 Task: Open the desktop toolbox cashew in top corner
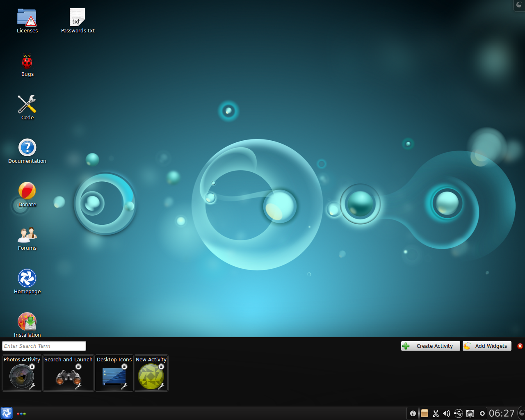[519, 5]
